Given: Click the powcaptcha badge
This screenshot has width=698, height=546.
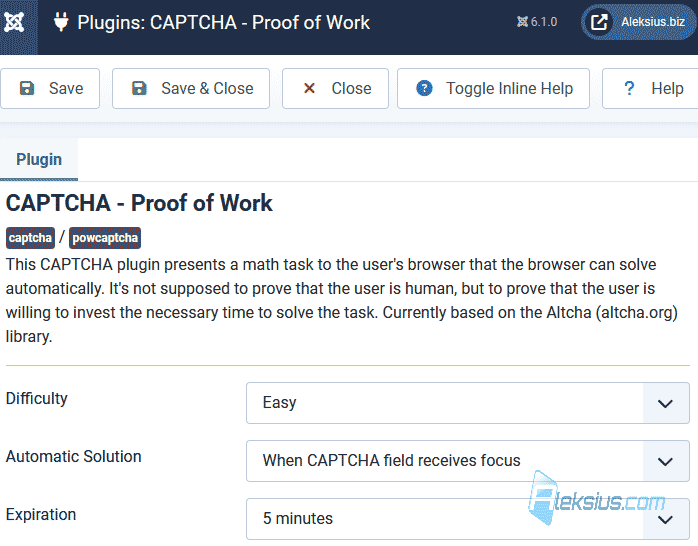Looking at the screenshot, I should [105, 238].
